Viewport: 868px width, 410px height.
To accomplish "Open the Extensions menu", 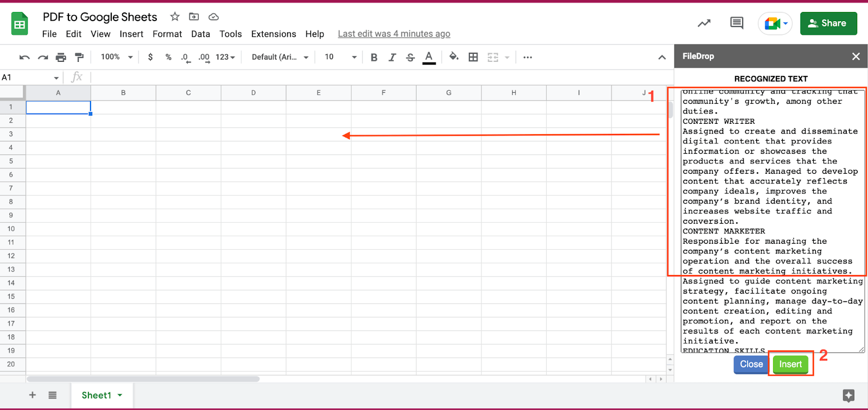I will pos(273,34).
